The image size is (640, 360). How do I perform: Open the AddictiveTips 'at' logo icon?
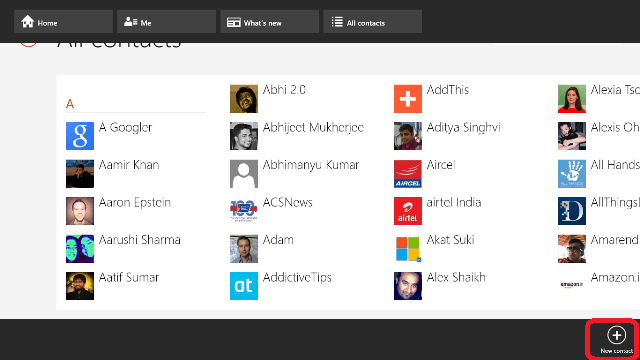point(244,286)
